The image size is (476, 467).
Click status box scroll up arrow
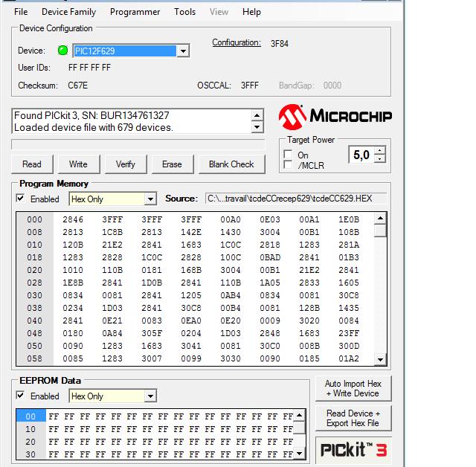[x=257, y=115]
